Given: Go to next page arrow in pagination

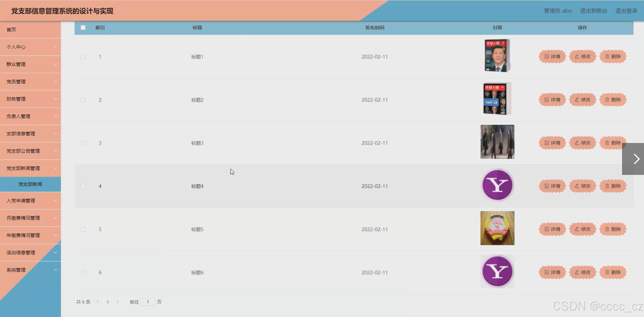Looking at the screenshot, I should point(117,302).
